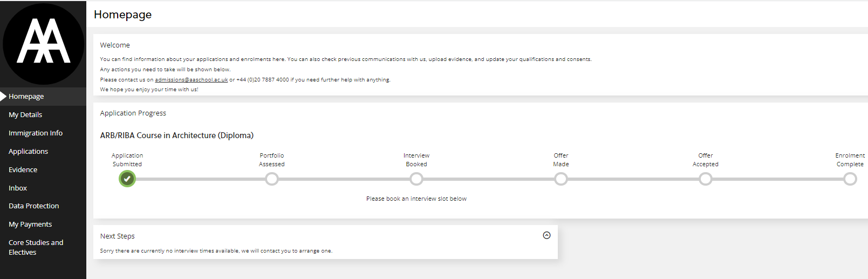
Task: Click the Interview Booked progress circle
Action: [416, 179]
